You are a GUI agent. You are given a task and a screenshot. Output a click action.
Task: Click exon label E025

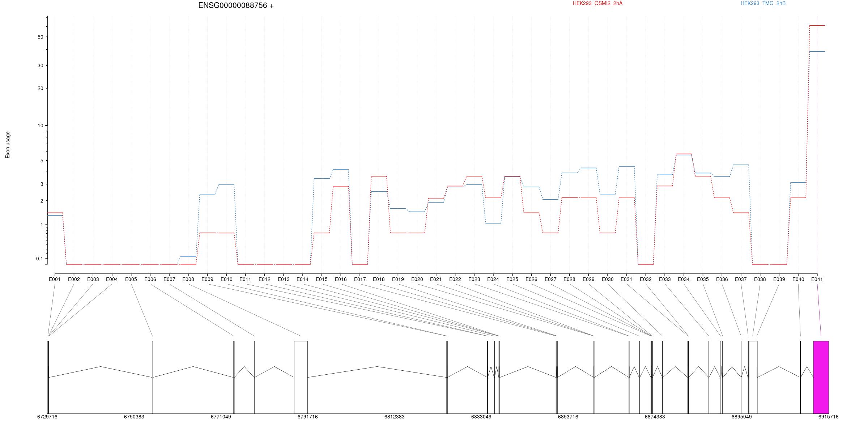coord(512,279)
